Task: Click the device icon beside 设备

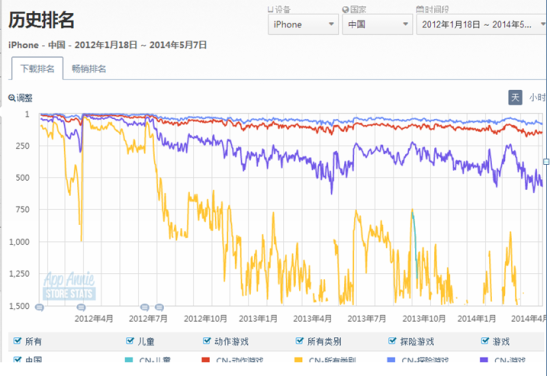Action: pos(271,9)
